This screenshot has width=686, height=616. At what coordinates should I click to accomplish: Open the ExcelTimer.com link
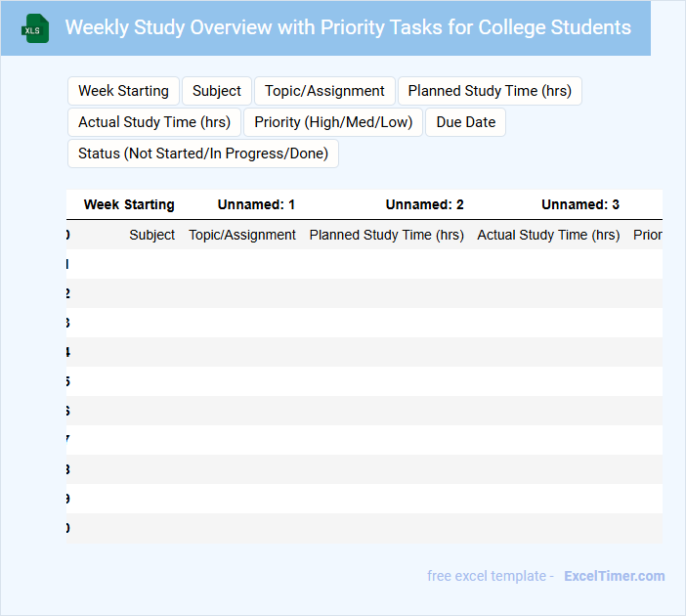[x=614, y=576]
